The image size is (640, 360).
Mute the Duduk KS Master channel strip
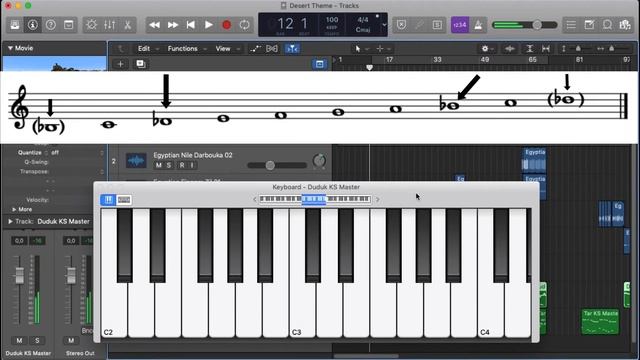(19, 340)
